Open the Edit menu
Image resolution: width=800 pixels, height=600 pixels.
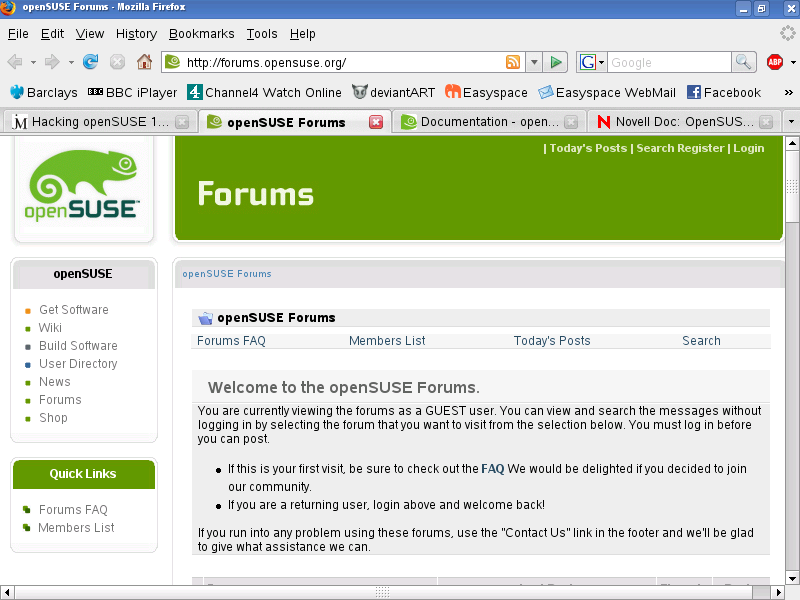coord(52,34)
